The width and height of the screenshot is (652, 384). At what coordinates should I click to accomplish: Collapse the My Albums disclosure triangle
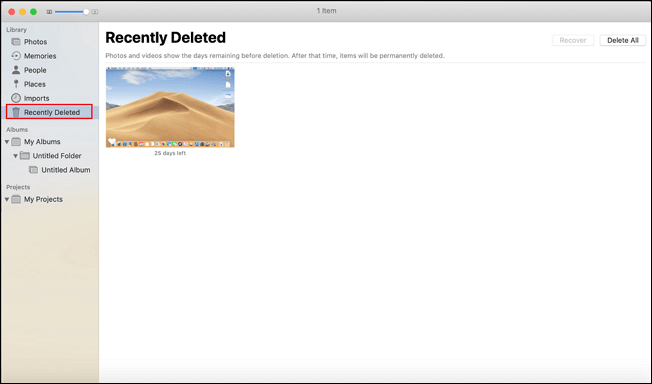pos(7,142)
